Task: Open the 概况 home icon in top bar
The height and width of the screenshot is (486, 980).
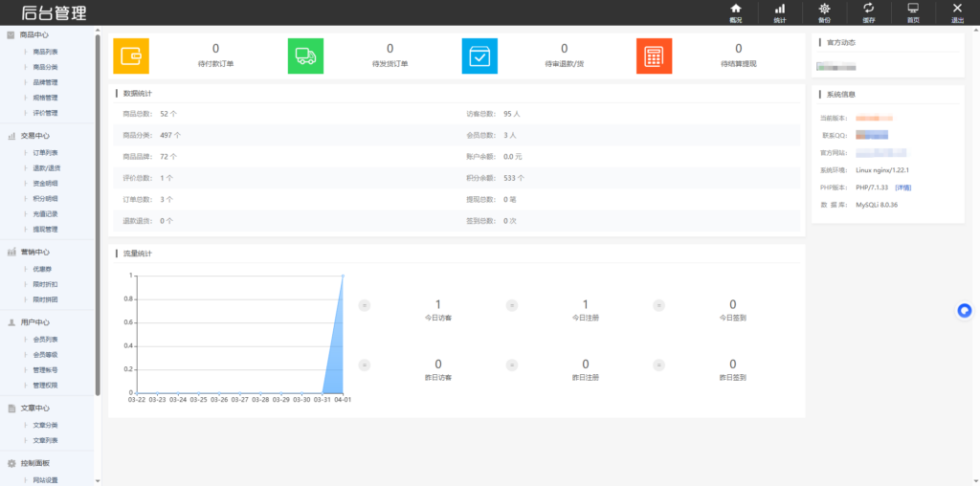Action: point(736,9)
